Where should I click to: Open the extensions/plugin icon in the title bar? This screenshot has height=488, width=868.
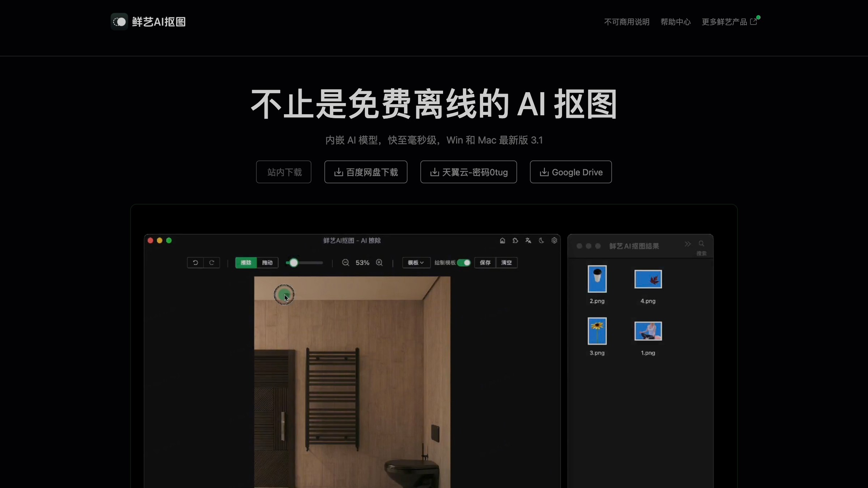[x=515, y=241]
